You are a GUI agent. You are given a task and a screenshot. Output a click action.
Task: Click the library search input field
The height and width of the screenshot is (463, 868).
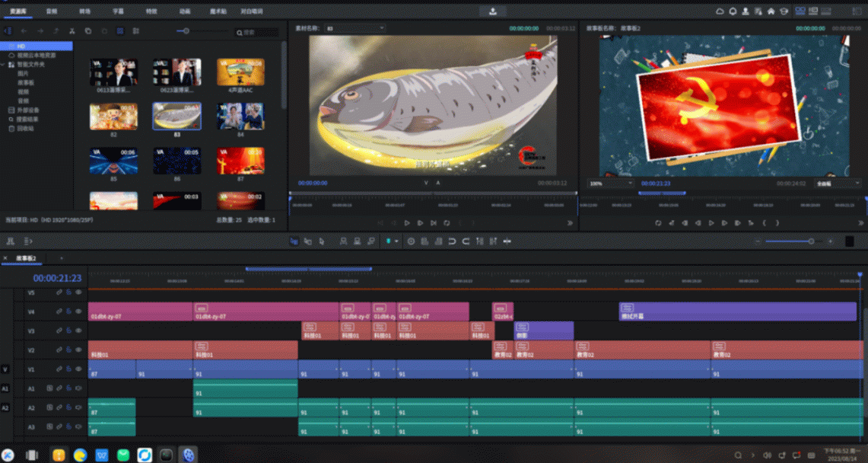click(256, 33)
